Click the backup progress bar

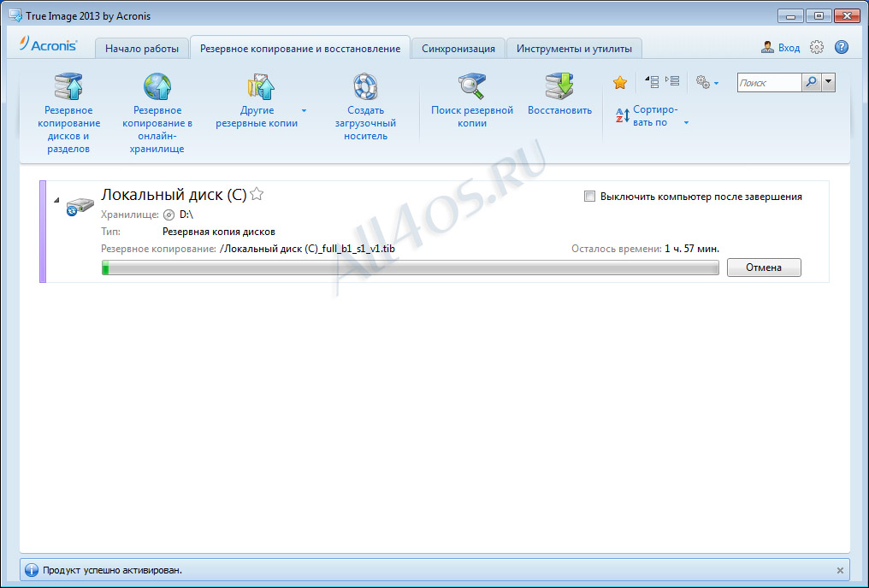tap(410, 268)
